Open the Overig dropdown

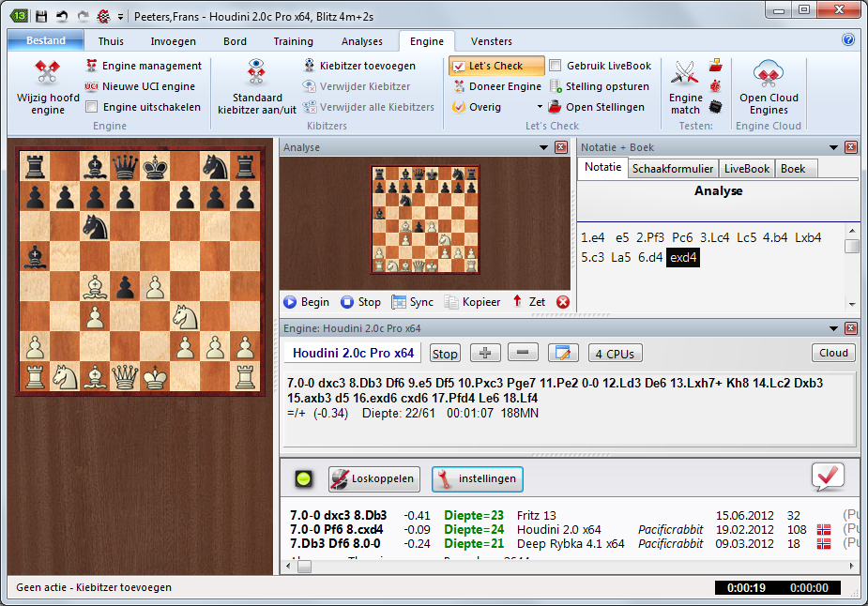point(497,107)
